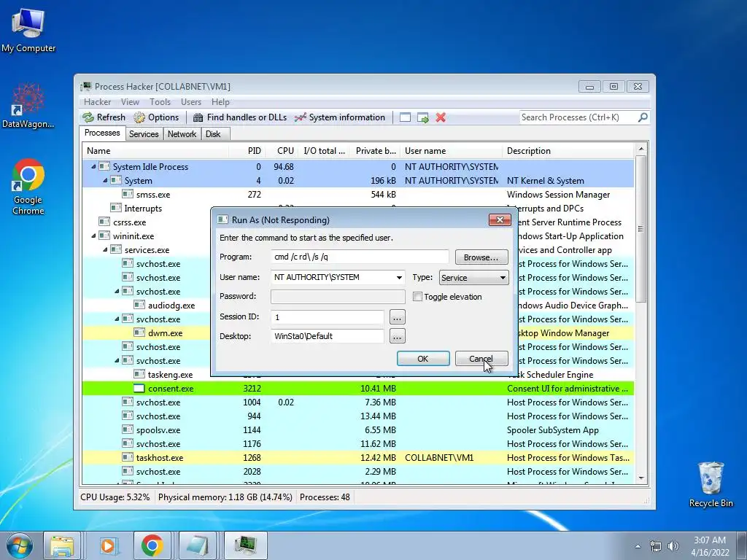Click the Windows Start orb
This screenshot has height=560, width=747.
point(19,545)
